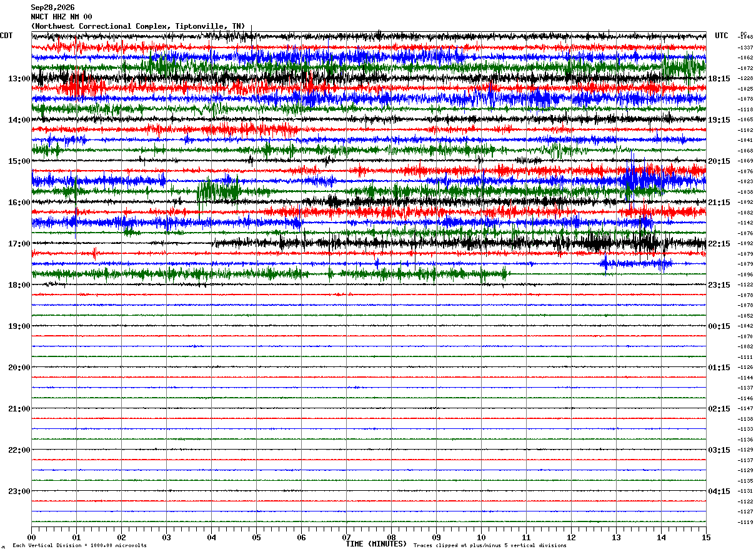
Task: Select the 04:15 UTC time label
Action: pyautogui.click(x=719, y=491)
